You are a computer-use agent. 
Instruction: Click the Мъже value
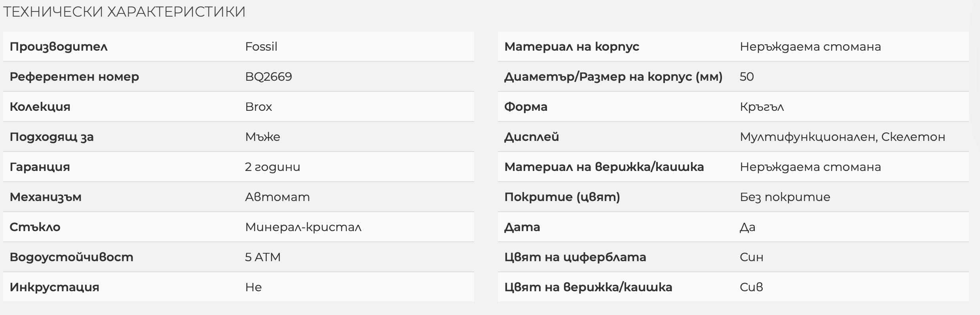(x=262, y=137)
